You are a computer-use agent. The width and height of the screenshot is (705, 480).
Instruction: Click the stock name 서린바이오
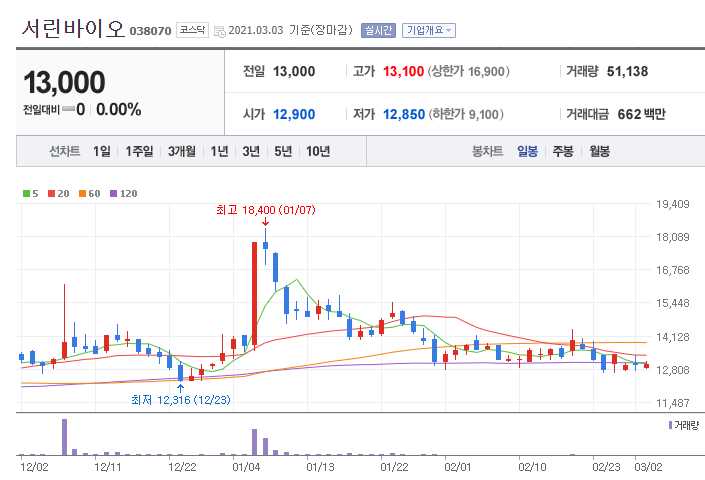pos(73,29)
